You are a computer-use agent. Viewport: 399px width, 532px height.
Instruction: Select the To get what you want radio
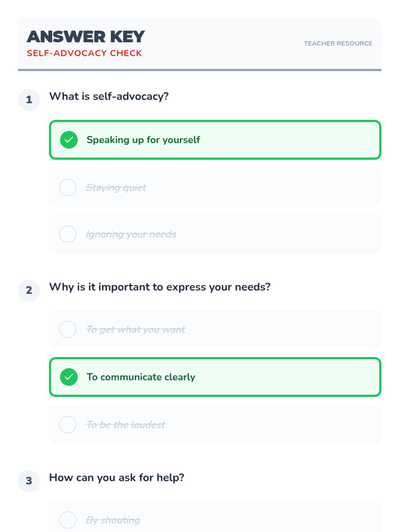point(68,330)
